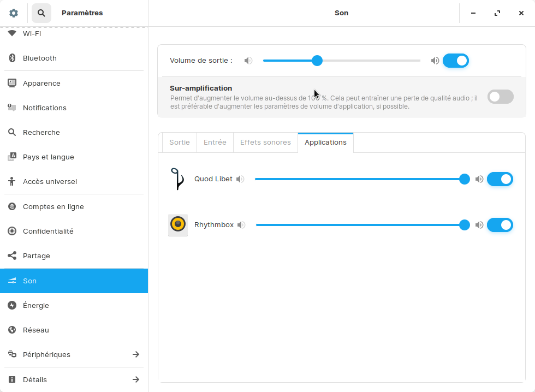Switch to the Sortie tab
The height and width of the screenshot is (392, 535).
click(x=180, y=142)
